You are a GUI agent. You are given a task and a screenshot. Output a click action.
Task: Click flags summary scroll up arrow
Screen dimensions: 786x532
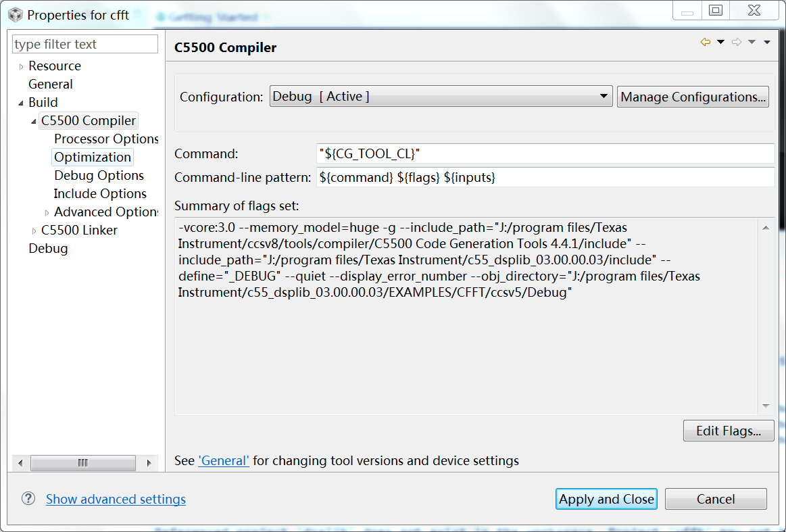click(766, 228)
